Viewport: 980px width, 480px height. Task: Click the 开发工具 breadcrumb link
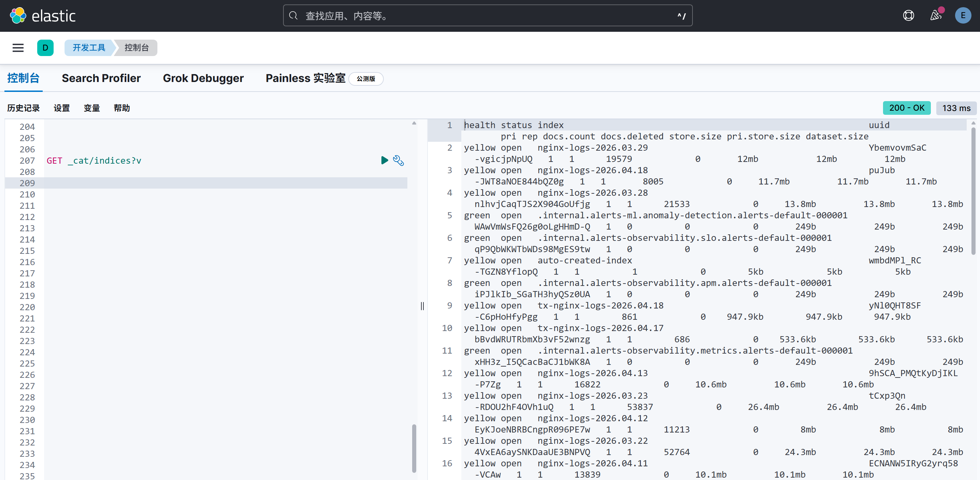pyautogui.click(x=89, y=47)
